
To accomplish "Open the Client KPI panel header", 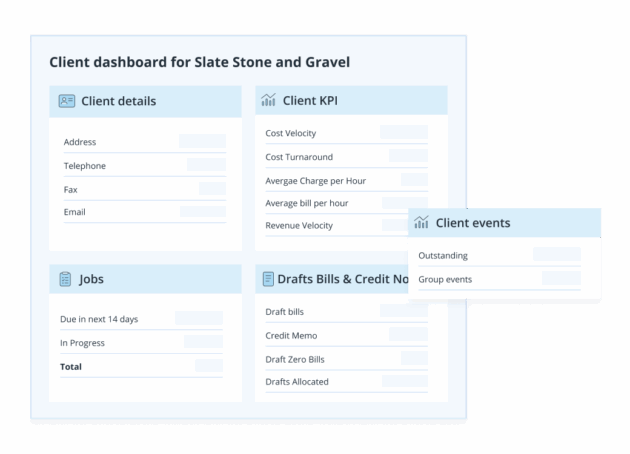I will pyautogui.click(x=351, y=100).
